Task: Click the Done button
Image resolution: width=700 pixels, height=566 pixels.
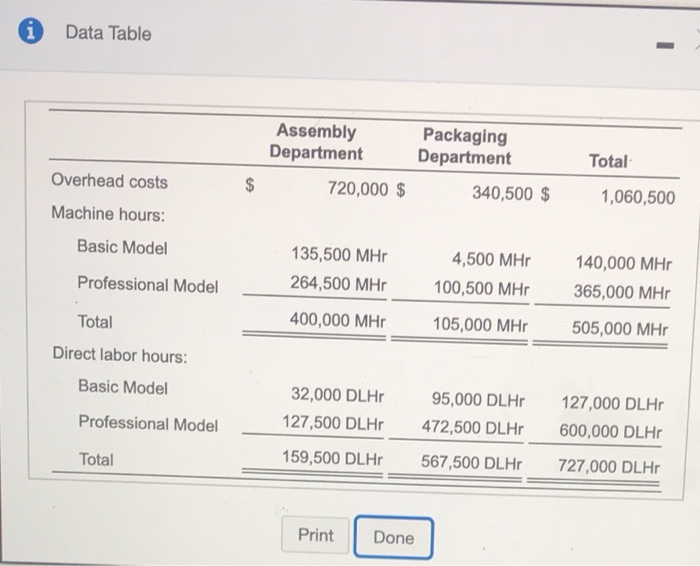Action: (x=393, y=537)
